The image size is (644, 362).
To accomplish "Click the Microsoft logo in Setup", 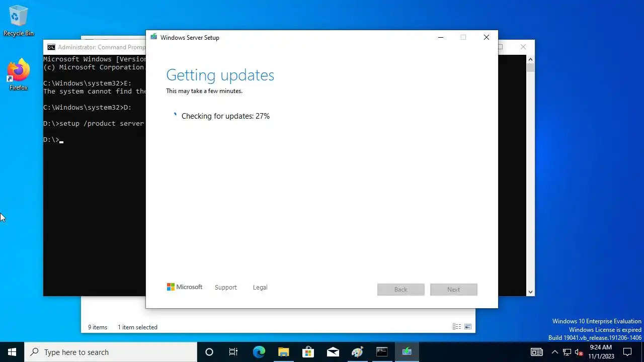I will pos(185,287).
